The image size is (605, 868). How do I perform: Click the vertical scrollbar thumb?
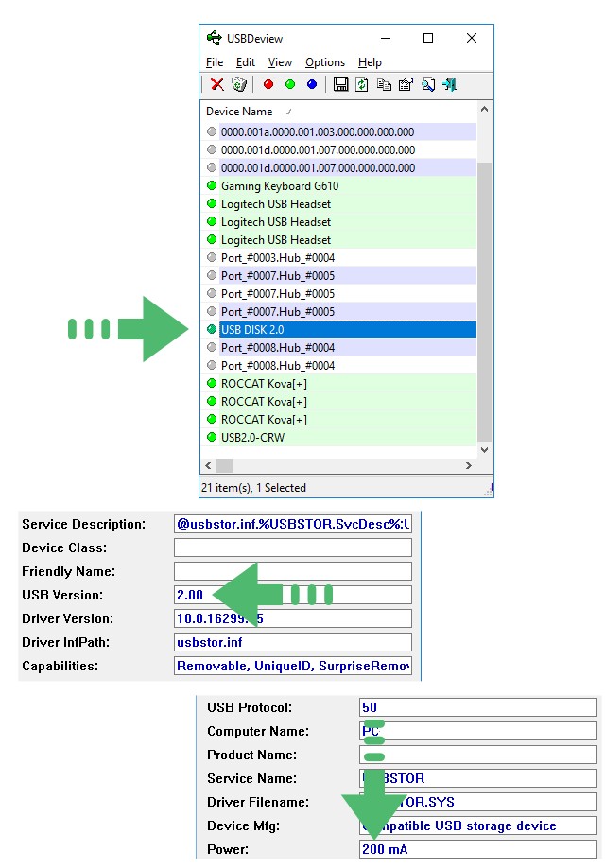pos(484,302)
